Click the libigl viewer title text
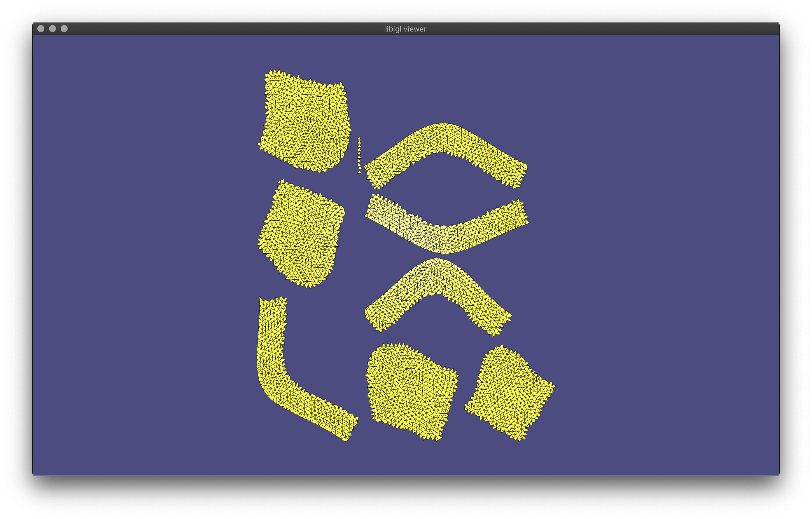The image size is (812, 519). [x=406, y=29]
